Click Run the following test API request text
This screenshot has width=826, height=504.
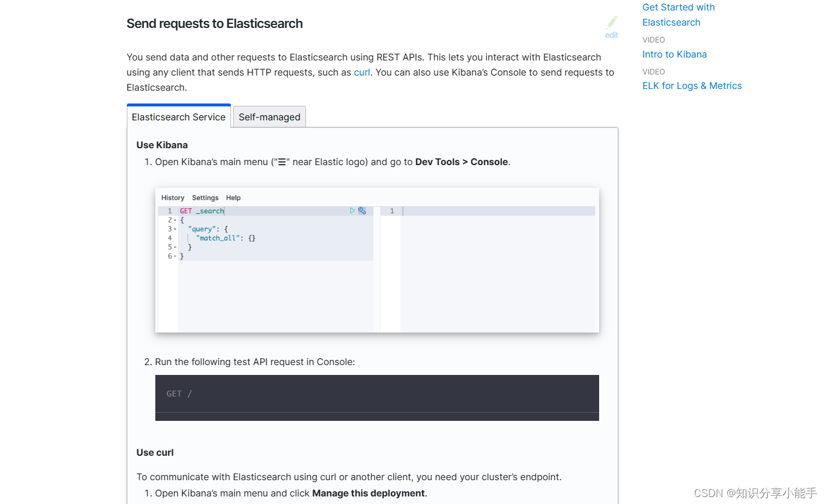[x=255, y=362]
